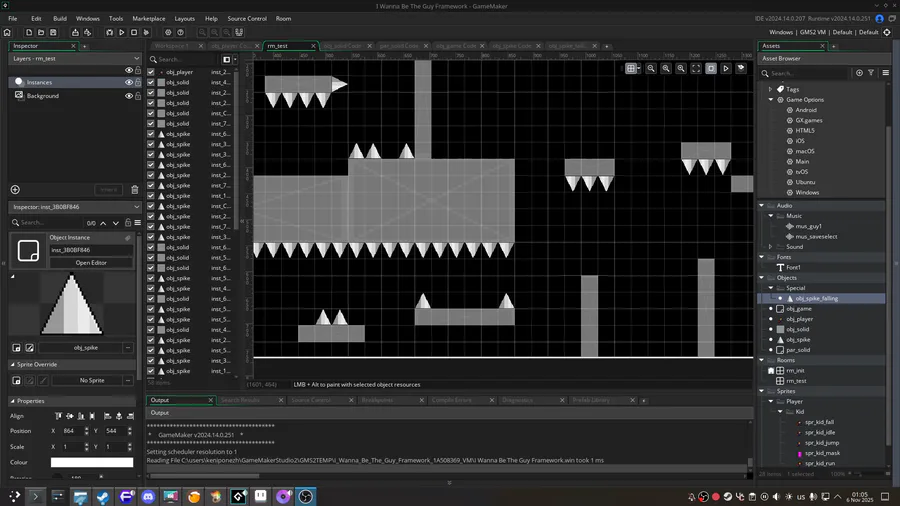Collapse the Properties section
The image size is (900, 506).
pos(13,401)
